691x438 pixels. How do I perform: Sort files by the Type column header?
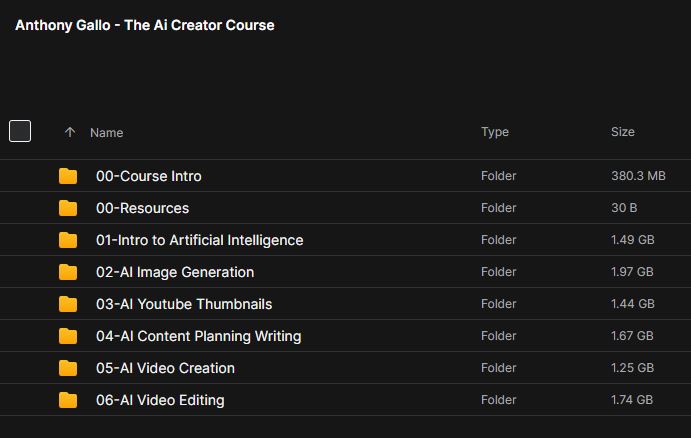click(x=495, y=132)
